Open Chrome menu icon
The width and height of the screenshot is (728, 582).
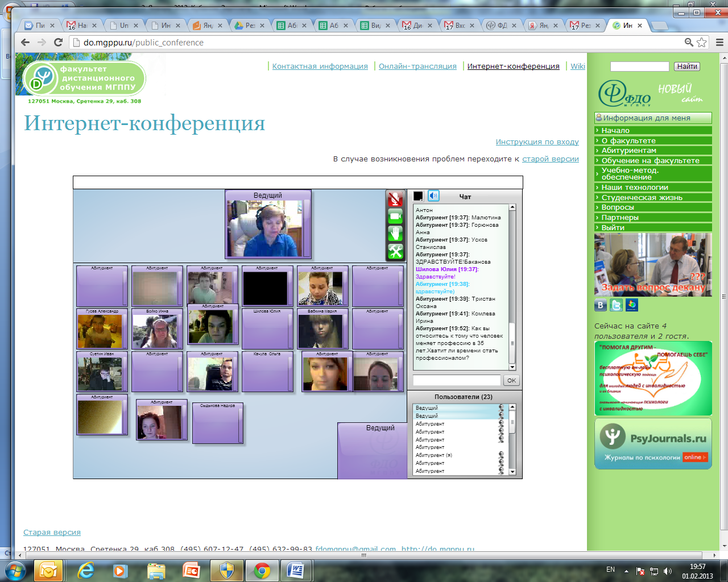[719, 42]
